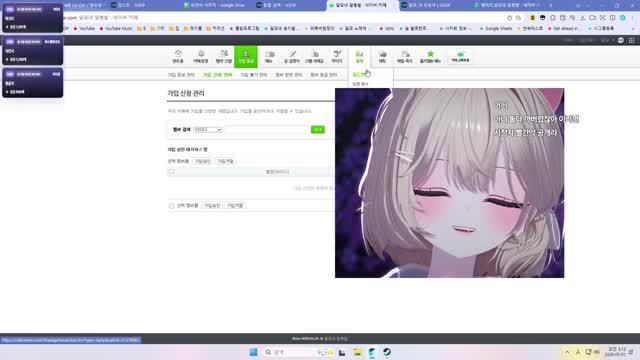
Task: Choose the first green item in 통계 dropdown
Action: click(359, 75)
